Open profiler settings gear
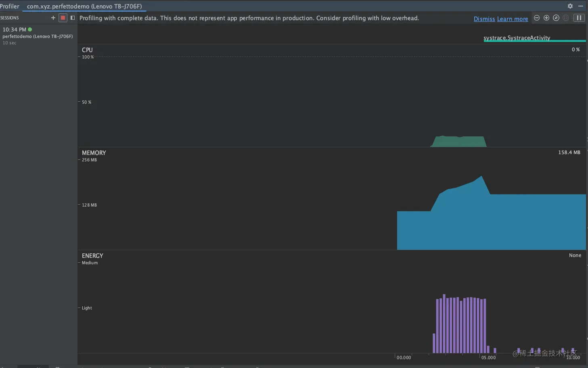This screenshot has width=588, height=368. point(570,6)
